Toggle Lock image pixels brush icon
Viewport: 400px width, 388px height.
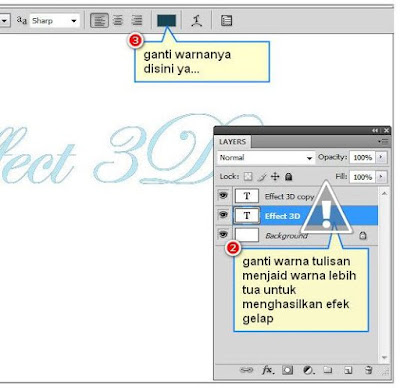pos(262,177)
